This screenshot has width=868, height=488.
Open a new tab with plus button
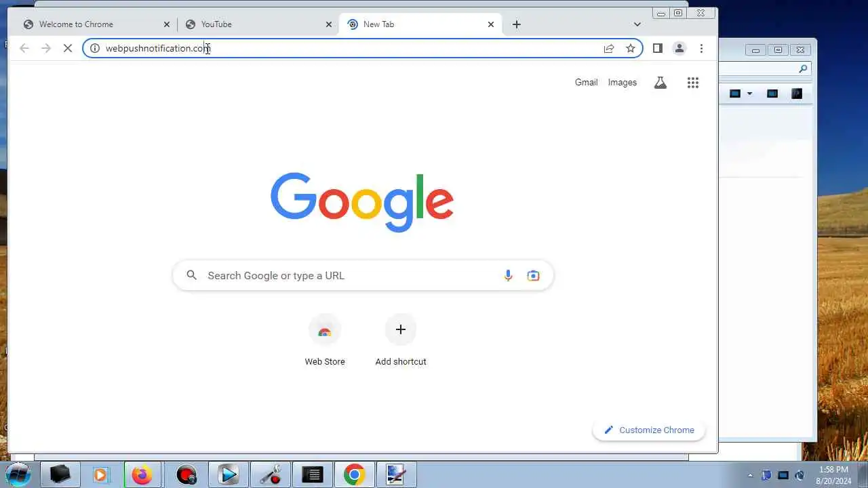[517, 24]
